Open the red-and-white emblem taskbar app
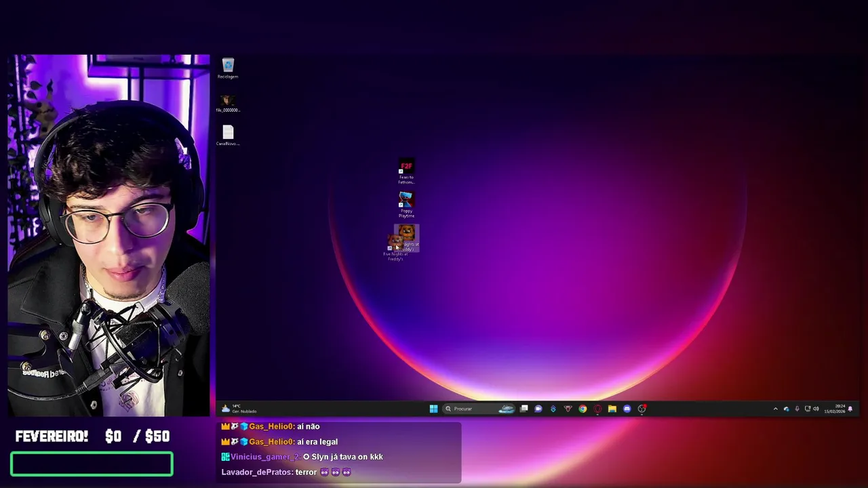Image resolution: width=868 pixels, height=488 pixels. point(568,409)
